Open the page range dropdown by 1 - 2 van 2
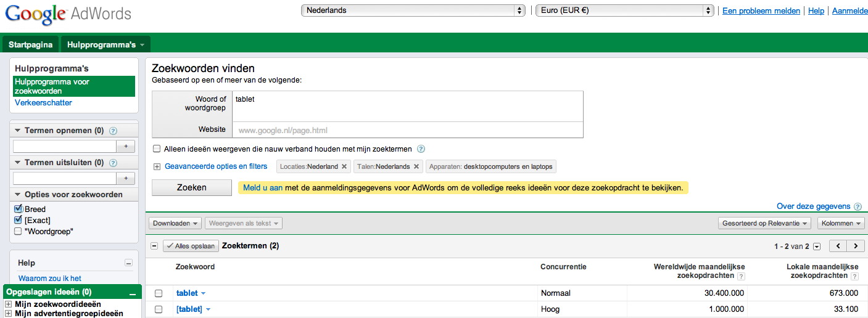The image size is (868, 318). (x=817, y=247)
